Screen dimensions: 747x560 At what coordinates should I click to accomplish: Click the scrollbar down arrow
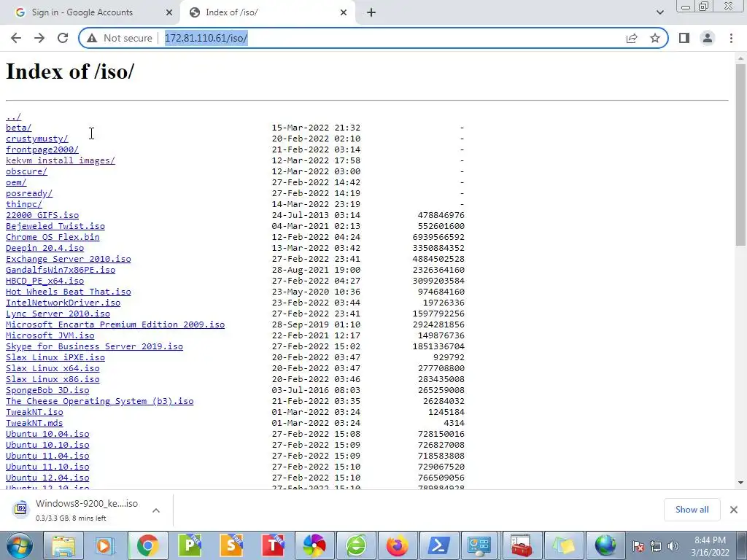pyautogui.click(x=740, y=483)
